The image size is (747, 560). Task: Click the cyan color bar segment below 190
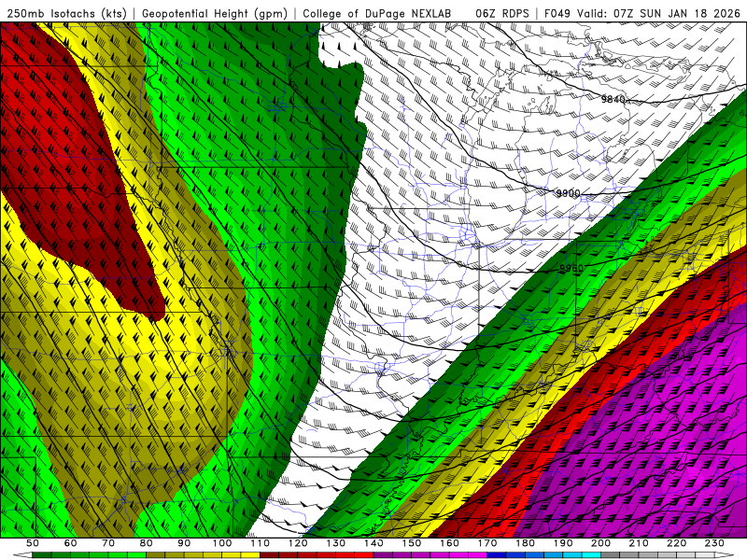point(572,555)
